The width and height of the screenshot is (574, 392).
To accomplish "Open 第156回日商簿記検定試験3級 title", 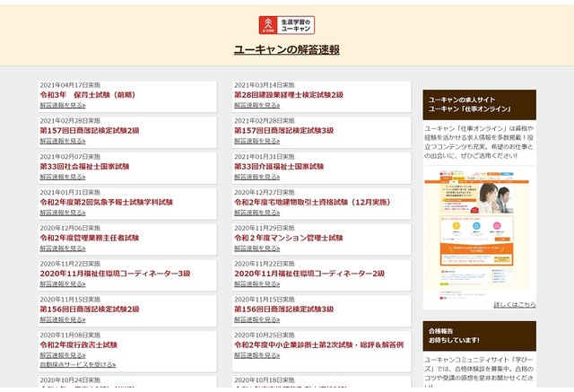I will click(x=284, y=309).
